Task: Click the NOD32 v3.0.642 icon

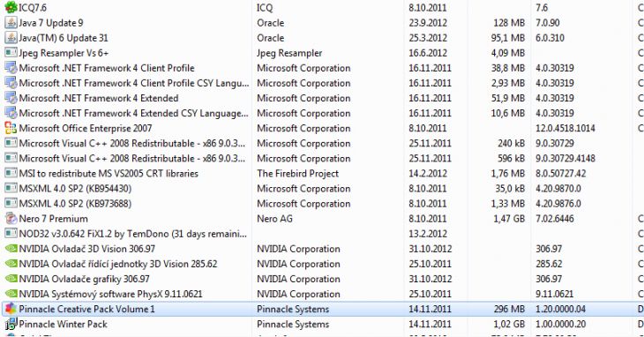Action: tap(11, 234)
